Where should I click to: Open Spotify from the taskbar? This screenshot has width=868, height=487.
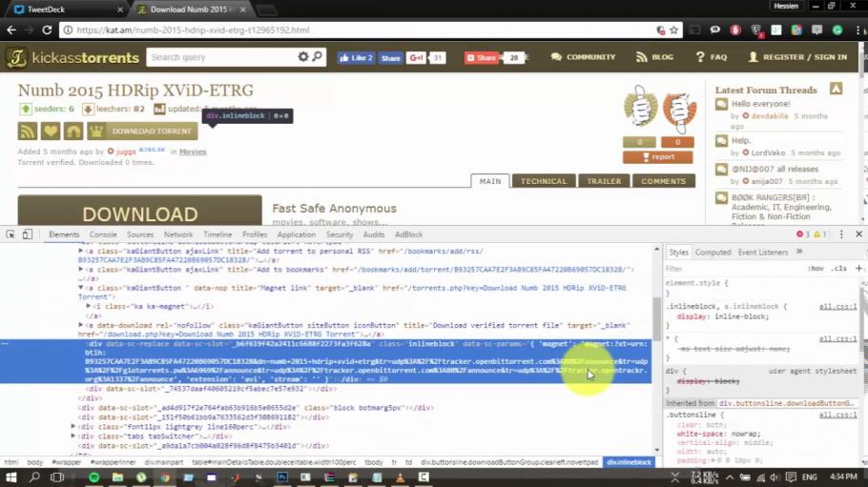tap(94, 477)
